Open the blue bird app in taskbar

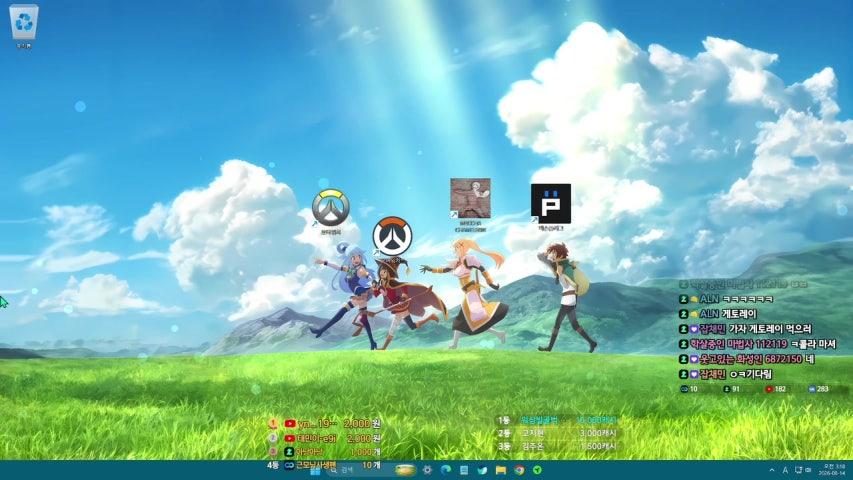coord(483,470)
